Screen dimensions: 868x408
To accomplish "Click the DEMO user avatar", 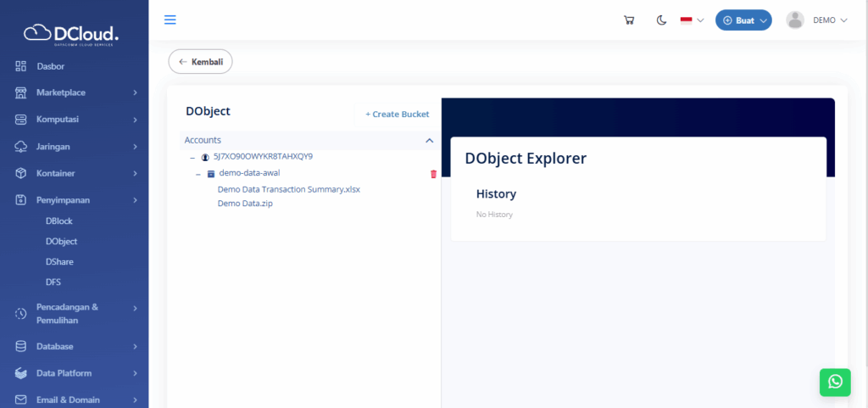I will coord(795,20).
